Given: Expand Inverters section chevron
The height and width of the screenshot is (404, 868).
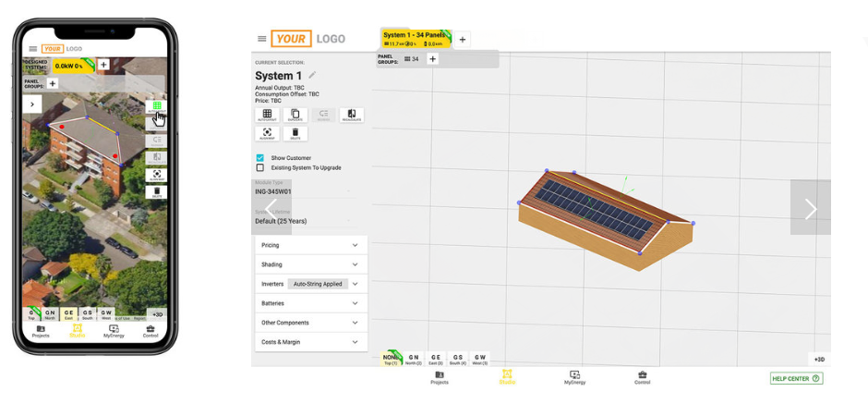Looking at the screenshot, I should coord(356,284).
